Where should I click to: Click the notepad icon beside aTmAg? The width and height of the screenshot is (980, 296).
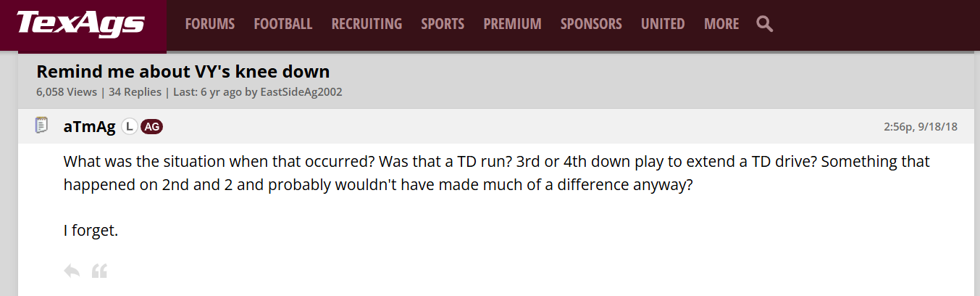42,126
